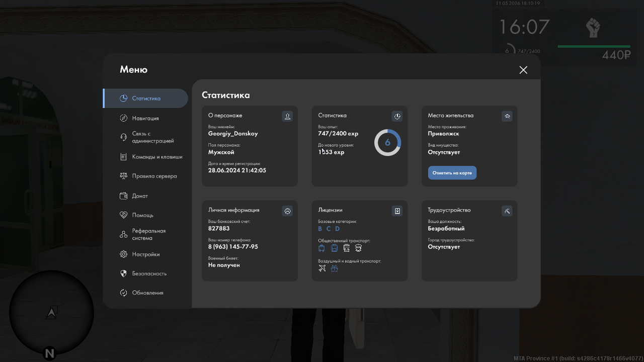Click pie-chart icon in Статистика card header
Image resolution: width=644 pixels, height=362 pixels.
397,116
